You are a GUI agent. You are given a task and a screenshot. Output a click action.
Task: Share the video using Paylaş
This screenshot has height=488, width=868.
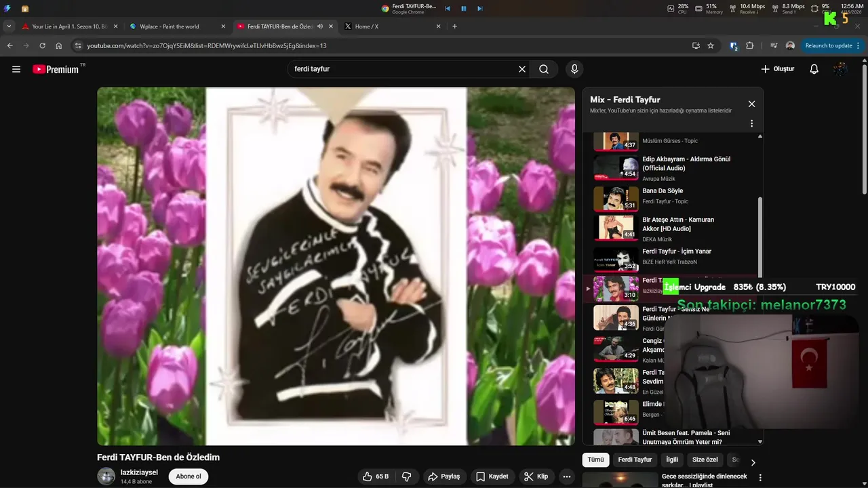coord(444,476)
